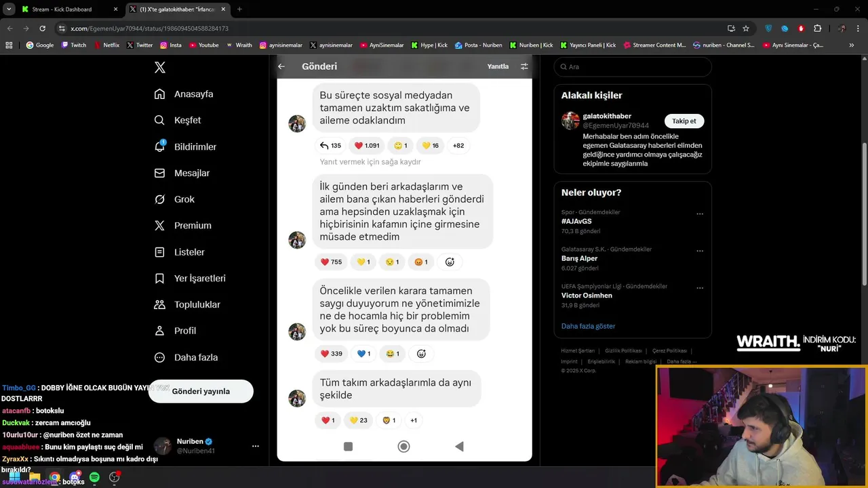868x488 pixels.
Task: Click the Nuriben account avatar
Action: pyautogui.click(x=163, y=446)
